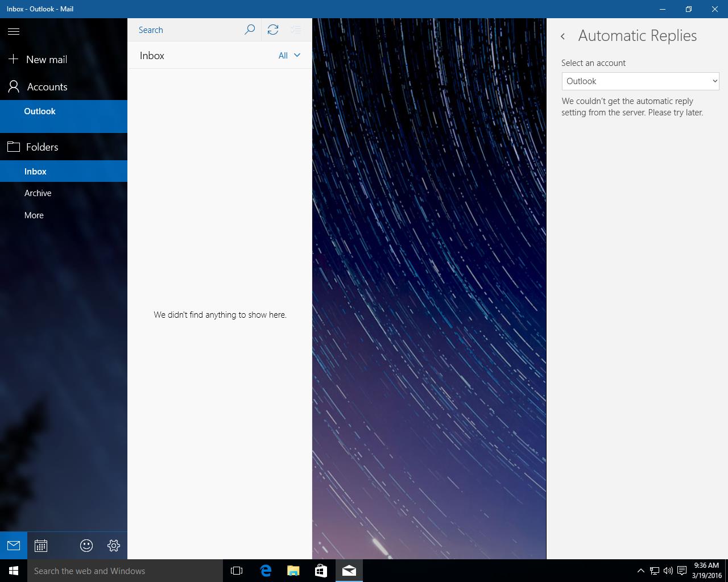Image resolution: width=728 pixels, height=582 pixels.
Task: Restore down the Mail window
Action: click(689, 9)
